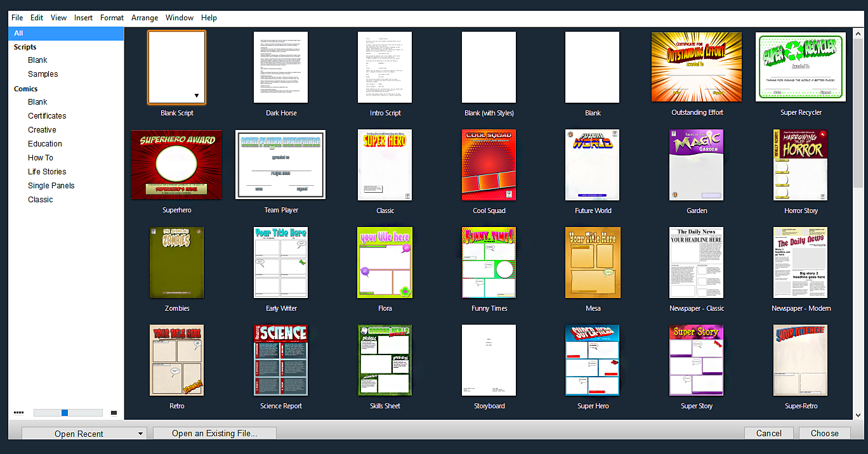
Task: Expand the Open Recent dropdown
Action: [140, 434]
